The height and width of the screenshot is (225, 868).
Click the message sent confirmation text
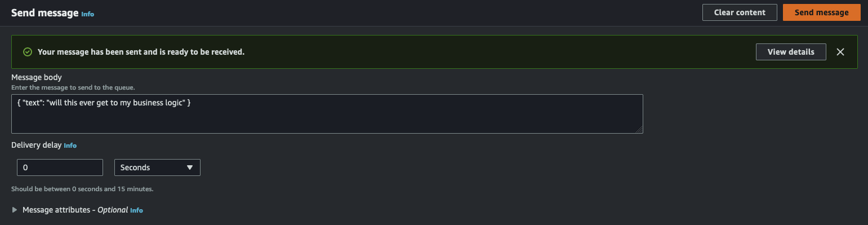[141, 52]
